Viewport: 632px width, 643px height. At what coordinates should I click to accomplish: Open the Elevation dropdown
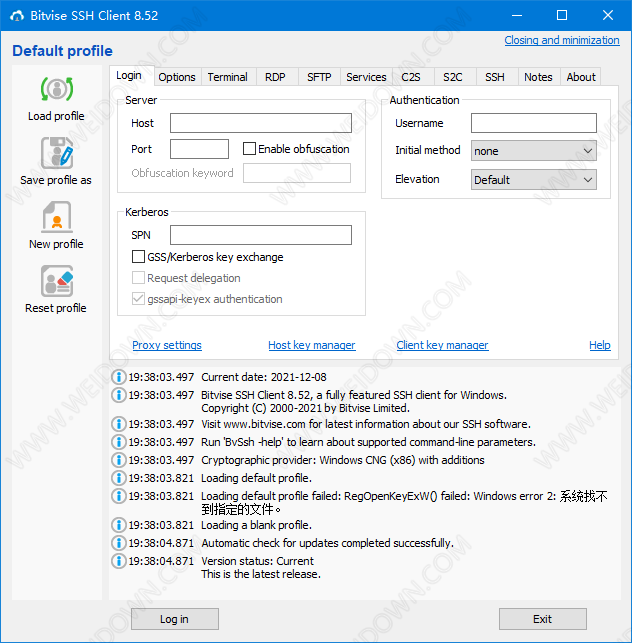coord(534,180)
